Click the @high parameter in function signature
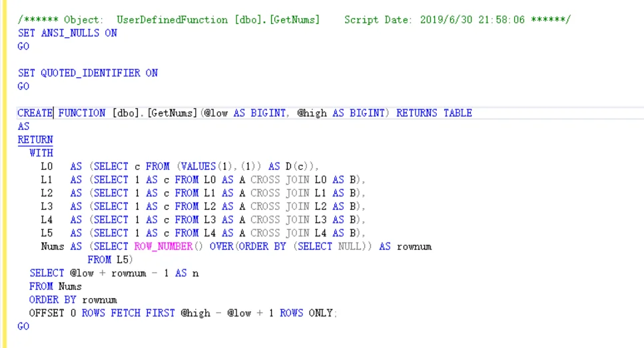The height and width of the screenshot is (348, 644). pos(312,113)
